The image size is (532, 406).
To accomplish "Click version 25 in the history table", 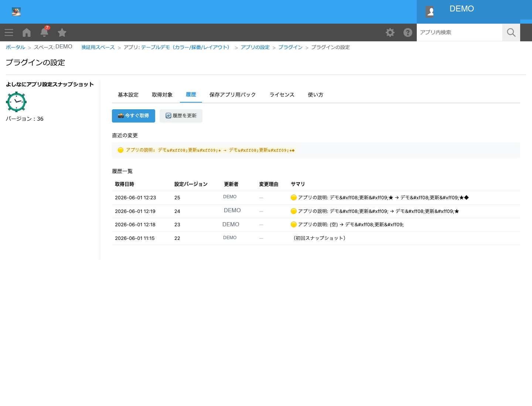I will click(177, 198).
